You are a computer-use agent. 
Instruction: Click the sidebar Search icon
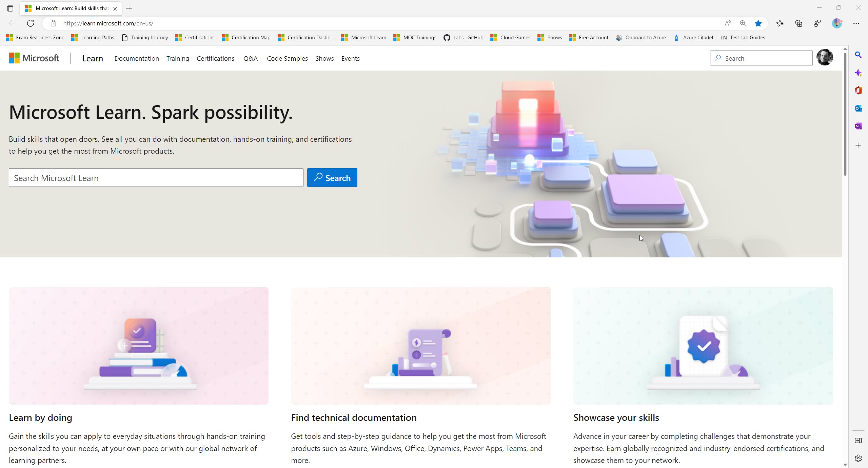pos(858,55)
